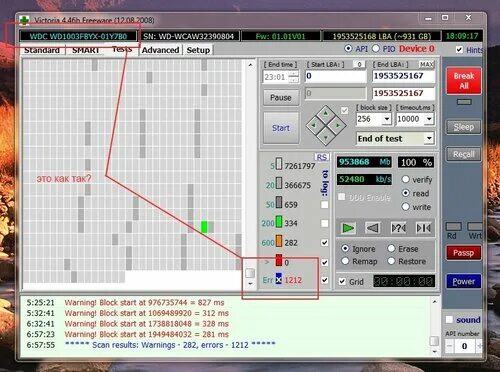Click the red Passp button
500x372 pixels.
tap(464, 253)
